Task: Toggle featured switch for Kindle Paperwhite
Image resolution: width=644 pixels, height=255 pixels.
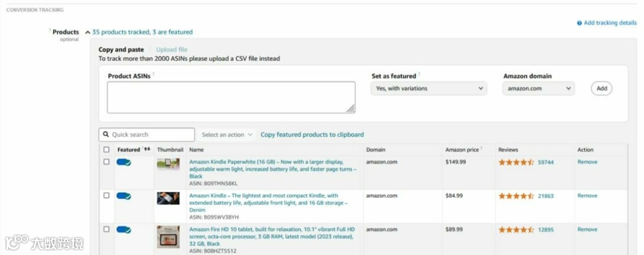Action: [x=124, y=162]
